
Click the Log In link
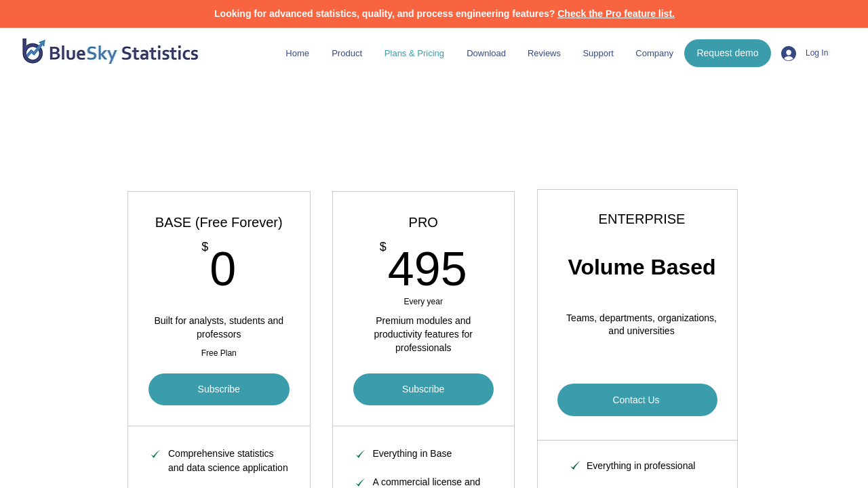(x=816, y=53)
